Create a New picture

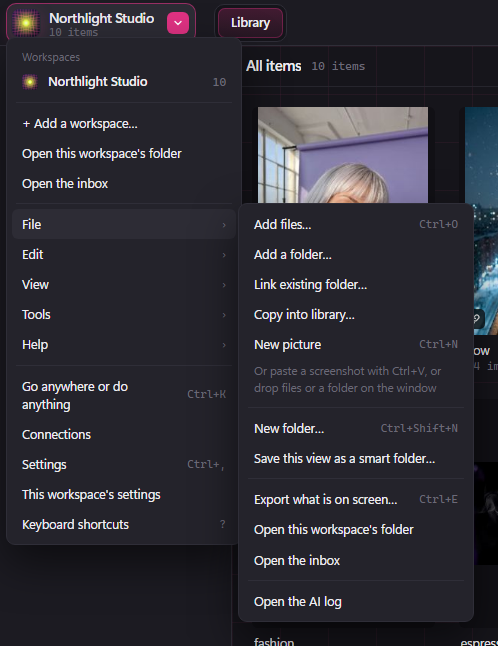pos(356,345)
